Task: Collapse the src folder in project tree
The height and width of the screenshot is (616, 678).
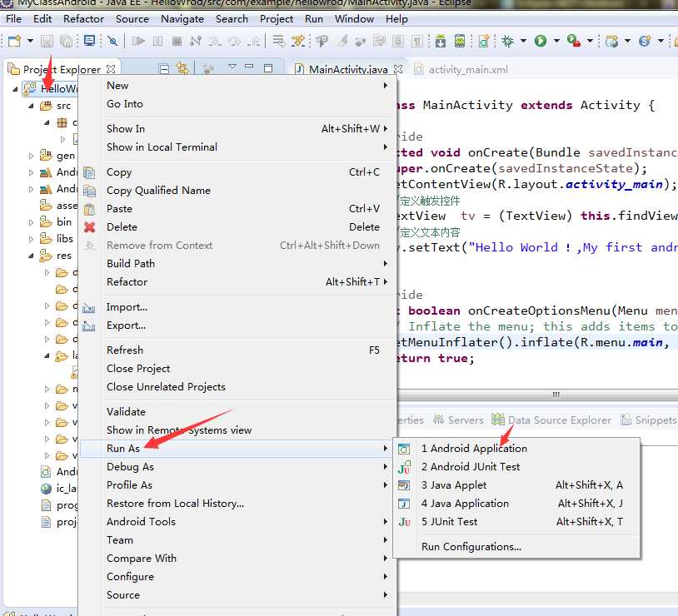Action: [32, 106]
